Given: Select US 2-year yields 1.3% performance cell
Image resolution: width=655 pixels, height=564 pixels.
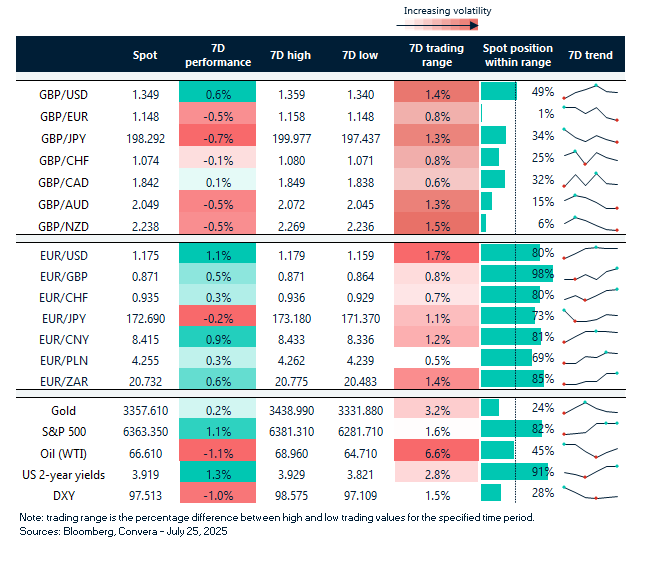Looking at the screenshot, I should [217, 472].
